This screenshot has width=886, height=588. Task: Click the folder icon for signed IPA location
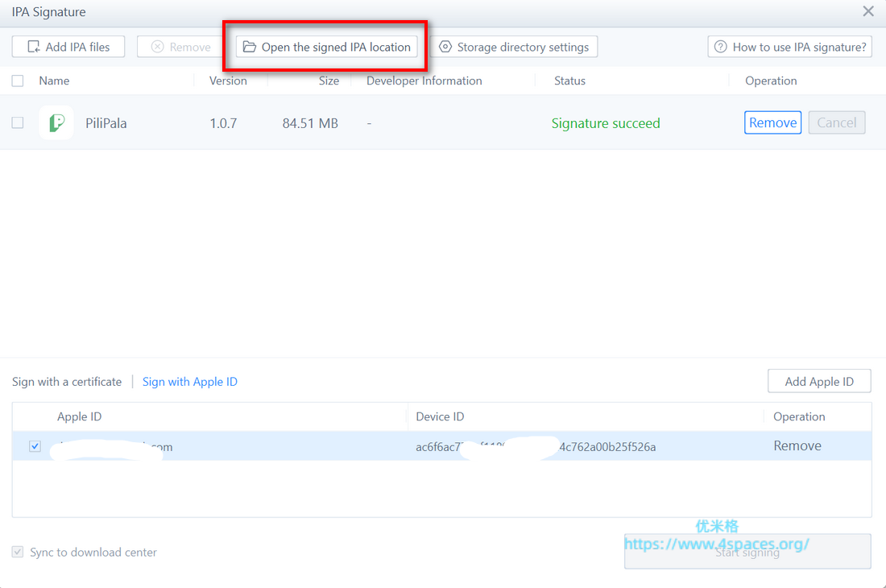(250, 47)
